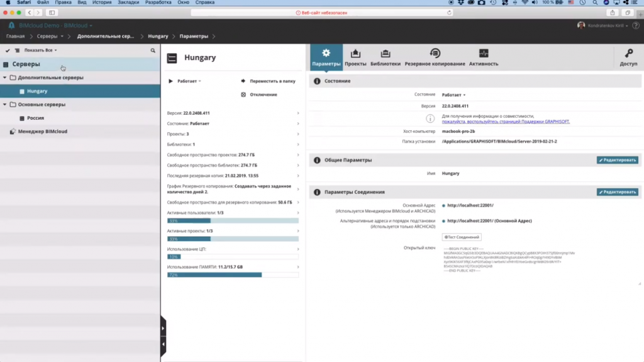Expand the Версия 22.0.2408.411 row

click(233, 113)
